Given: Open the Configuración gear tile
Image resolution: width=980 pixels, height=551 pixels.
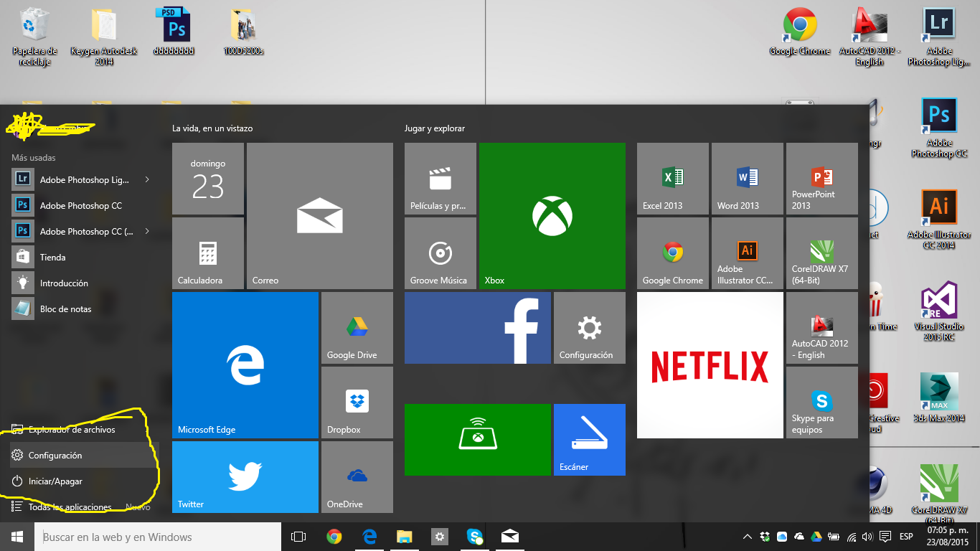Looking at the screenshot, I should (590, 328).
